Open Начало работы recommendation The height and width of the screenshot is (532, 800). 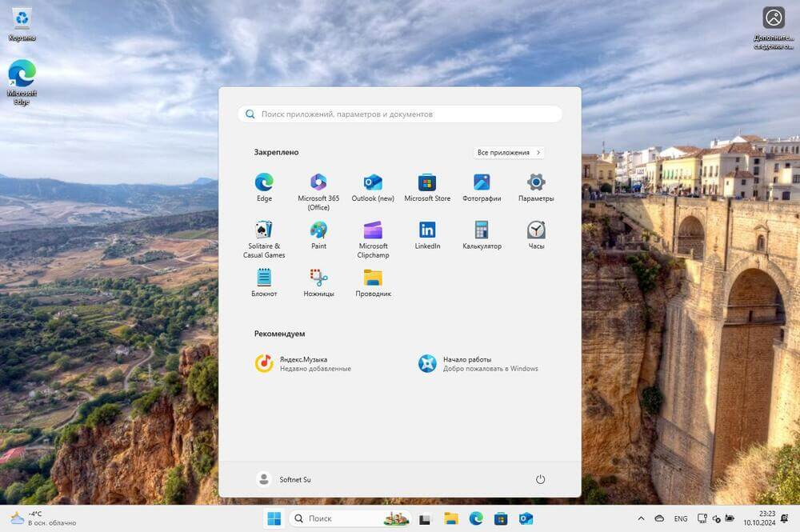pos(479,364)
